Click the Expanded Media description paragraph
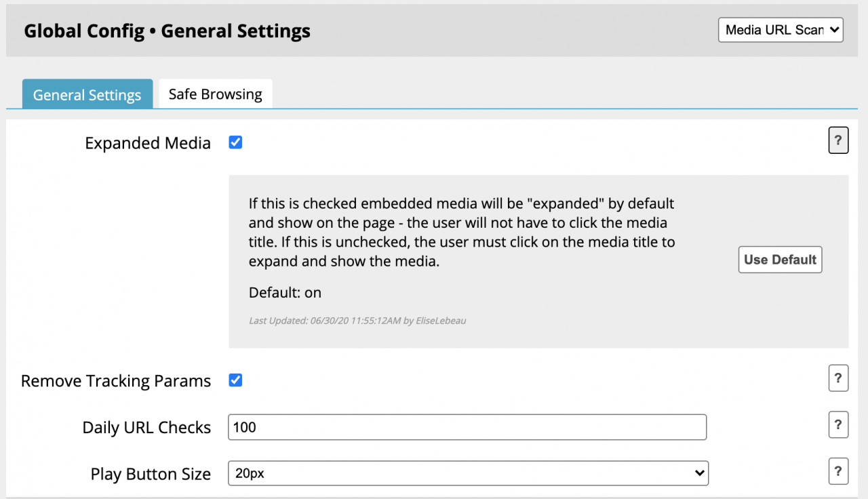Screen dimensions: 868x499 pos(461,232)
